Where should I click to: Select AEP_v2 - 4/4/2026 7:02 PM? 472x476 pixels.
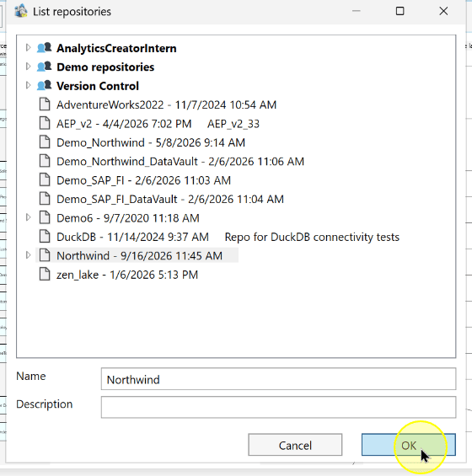[x=124, y=124]
